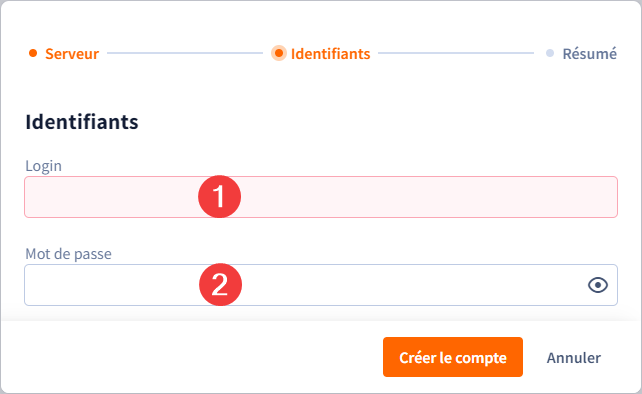Click the line between Serveur and Identifiants
642x394 pixels.
185,53
